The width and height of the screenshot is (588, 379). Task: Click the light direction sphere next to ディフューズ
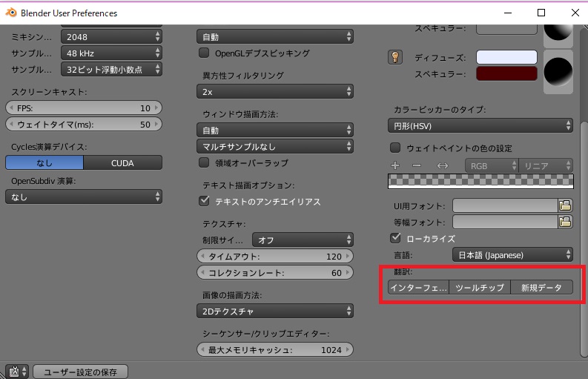(x=558, y=71)
